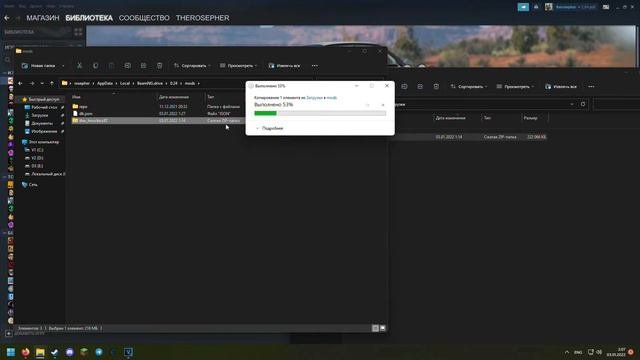Image resolution: width=640 pixels, height=360 pixels.
Task: Click the Share icon in mods window toolbar
Action: point(143,66)
